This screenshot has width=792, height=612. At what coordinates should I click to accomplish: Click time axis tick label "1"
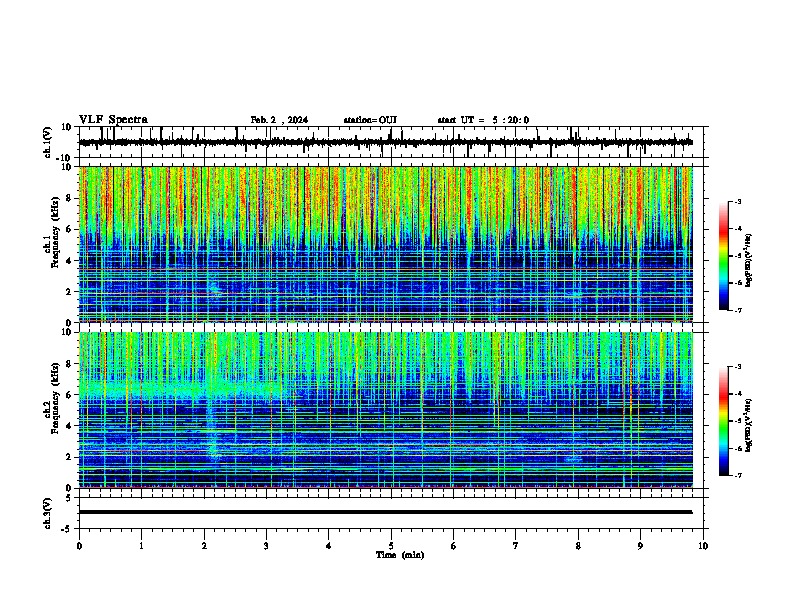[x=142, y=546]
